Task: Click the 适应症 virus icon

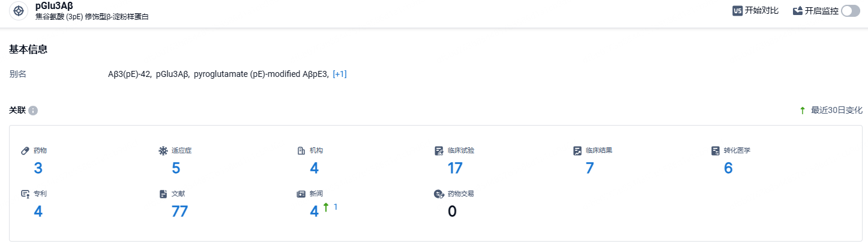Action: click(x=163, y=150)
